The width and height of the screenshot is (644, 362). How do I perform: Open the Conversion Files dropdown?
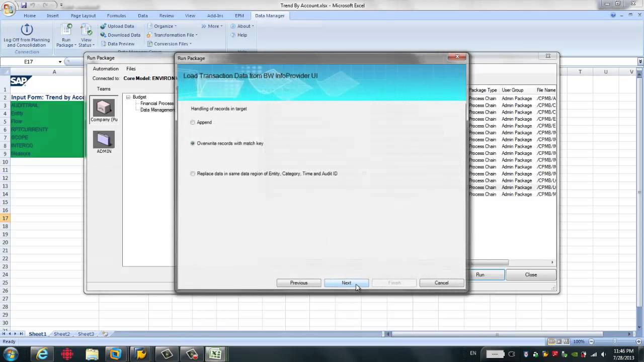click(x=169, y=44)
